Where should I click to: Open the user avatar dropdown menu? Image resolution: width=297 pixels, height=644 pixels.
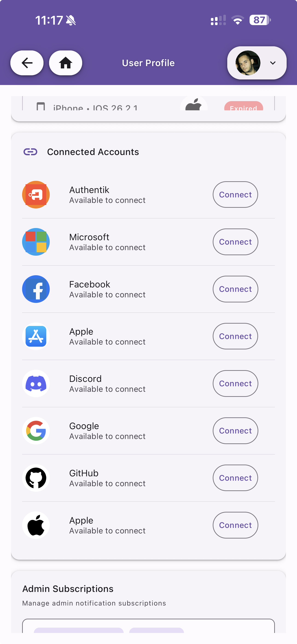point(256,63)
